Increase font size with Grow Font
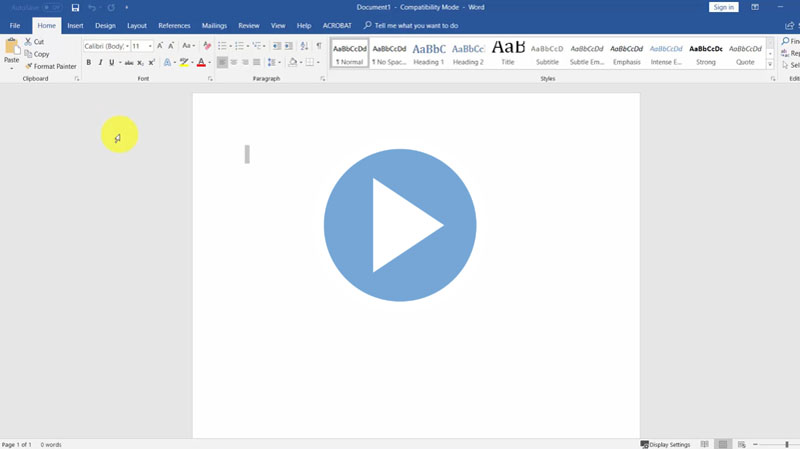This screenshot has width=800, height=449. pyautogui.click(x=160, y=46)
